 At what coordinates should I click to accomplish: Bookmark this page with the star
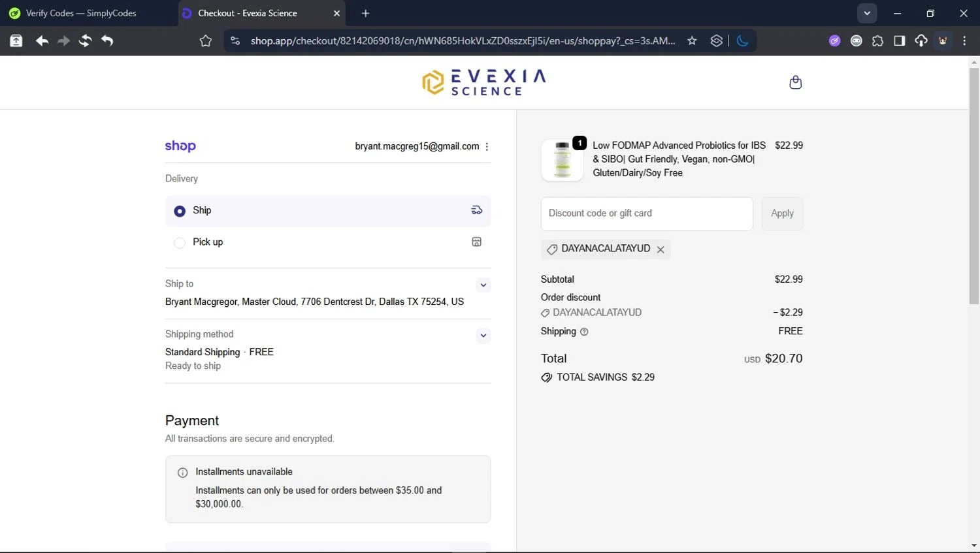tap(692, 41)
